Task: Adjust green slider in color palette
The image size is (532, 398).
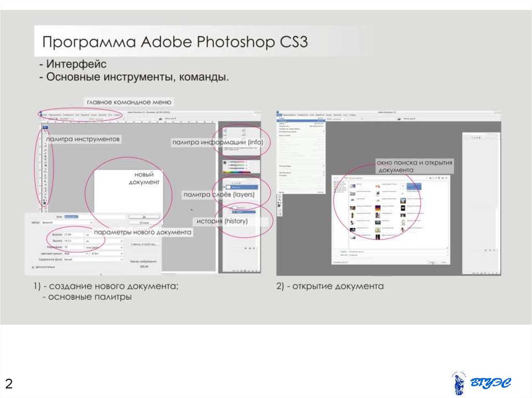Action: tap(237, 165)
